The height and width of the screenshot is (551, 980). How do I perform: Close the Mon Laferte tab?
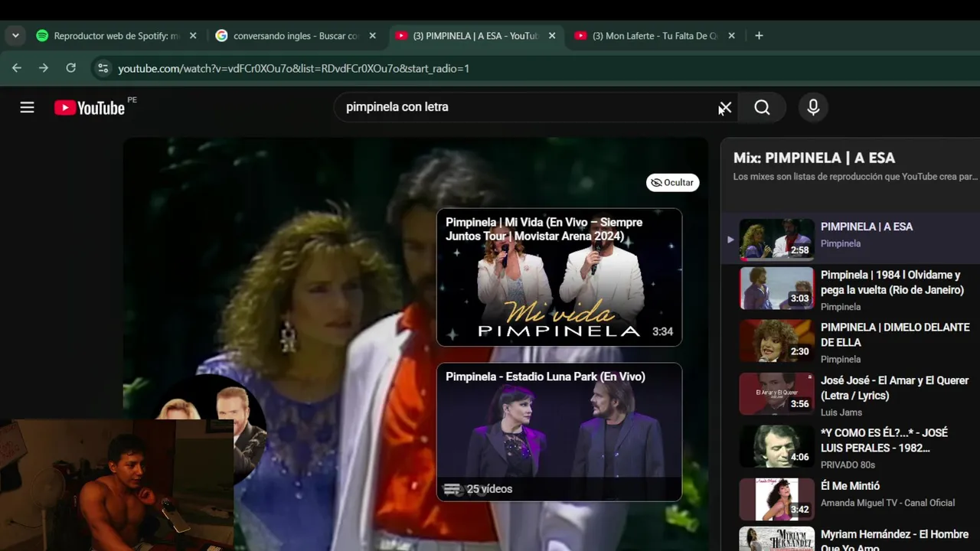731,35
